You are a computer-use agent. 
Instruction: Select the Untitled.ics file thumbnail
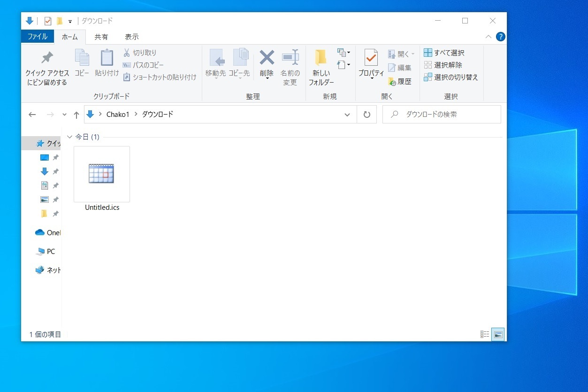(102, 174)
